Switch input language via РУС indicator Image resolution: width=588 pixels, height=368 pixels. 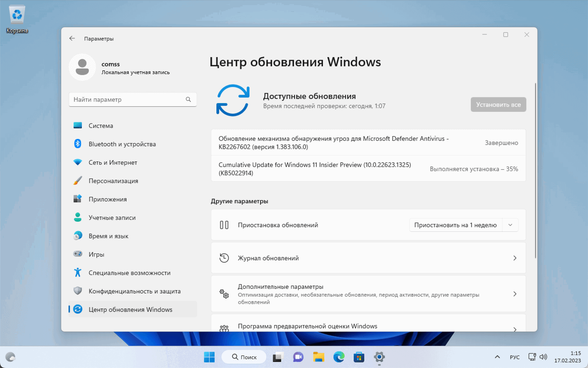tap(515, 357)
